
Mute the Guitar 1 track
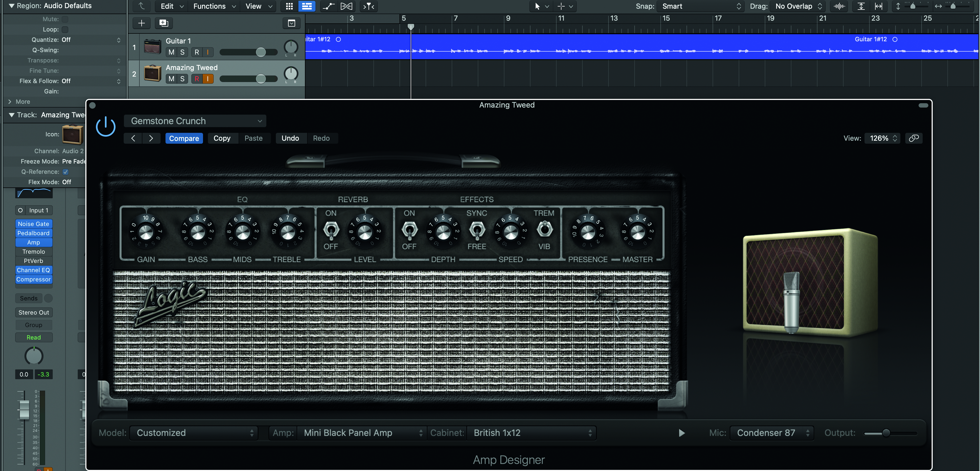171,52
